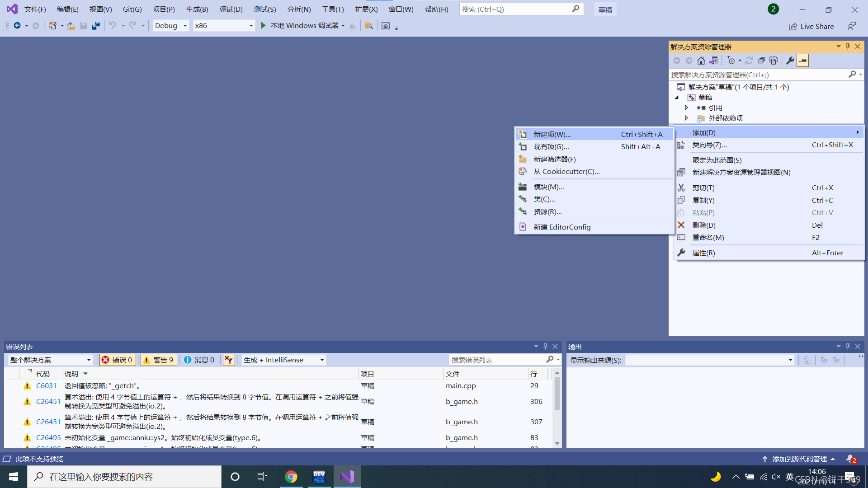Expand the 引用 references tree node

(686, 108)
